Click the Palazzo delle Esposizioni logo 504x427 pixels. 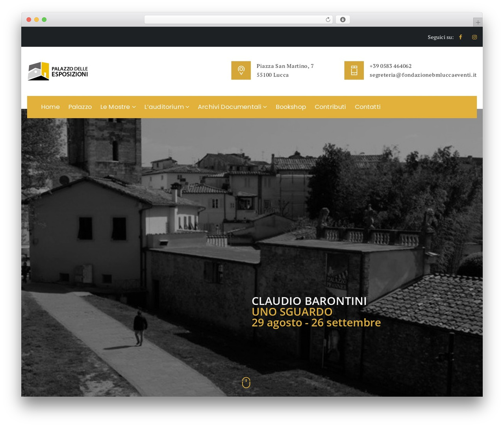click(58, 71)
